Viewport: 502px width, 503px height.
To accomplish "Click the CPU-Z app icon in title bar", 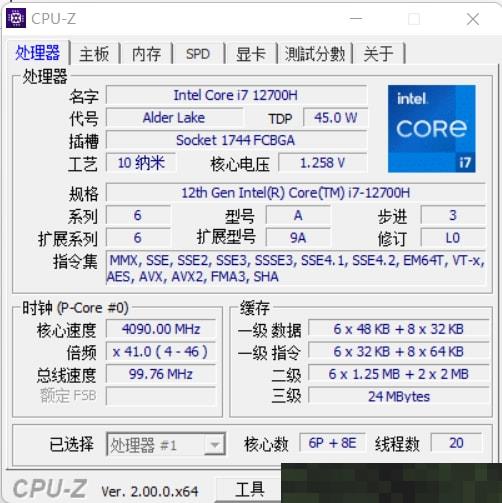I will click(16, 19).
